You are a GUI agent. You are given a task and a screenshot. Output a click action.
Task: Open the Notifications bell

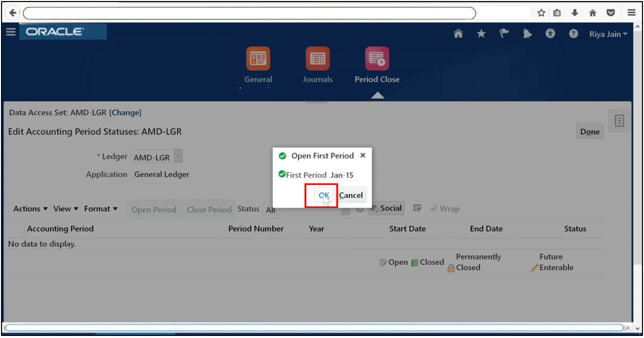coord(527,34)
